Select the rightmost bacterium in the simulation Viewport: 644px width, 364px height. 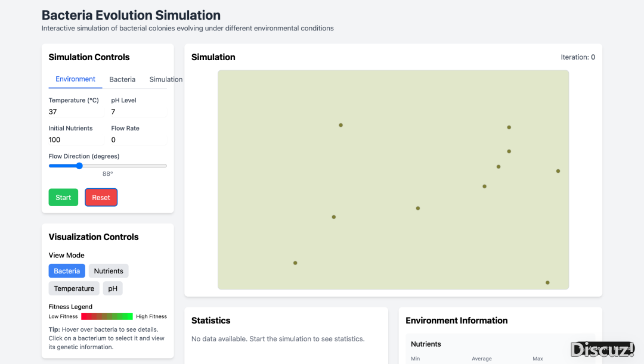(x=558, y=171)
